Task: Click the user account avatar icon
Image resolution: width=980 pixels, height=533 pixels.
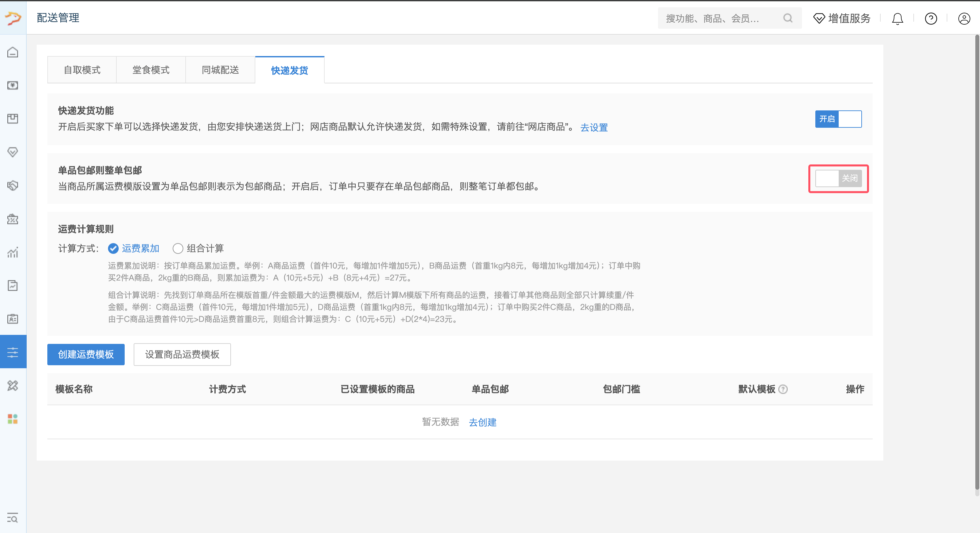Action: tap(964, 18)
